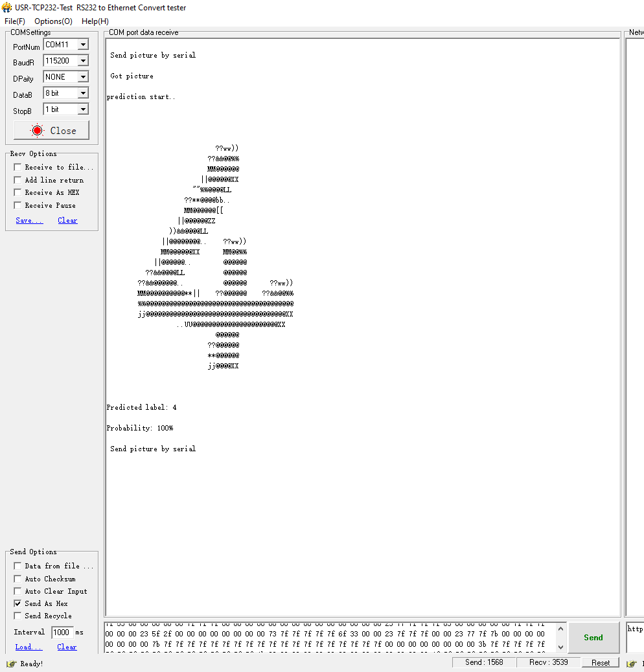Disable the Send As Hex checkbox
Viewport: 644px width, 672px height.
(x=17, y=603)
